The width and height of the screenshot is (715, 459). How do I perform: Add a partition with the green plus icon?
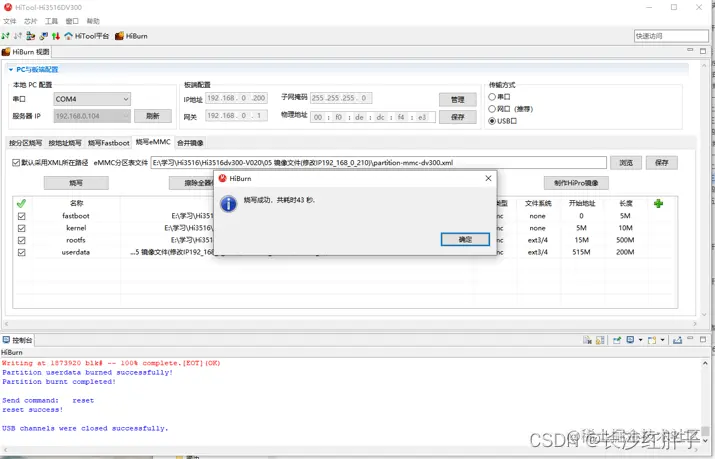coord(658,203)
